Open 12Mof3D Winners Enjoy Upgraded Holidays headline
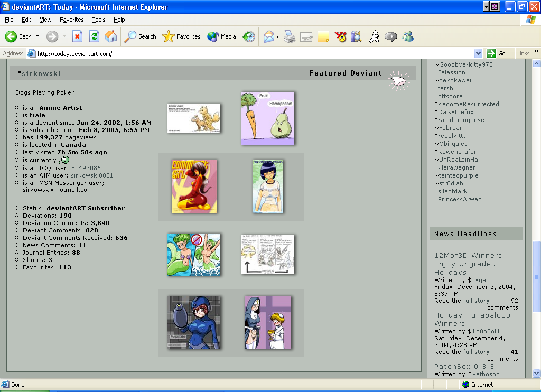 click(468, 264)
